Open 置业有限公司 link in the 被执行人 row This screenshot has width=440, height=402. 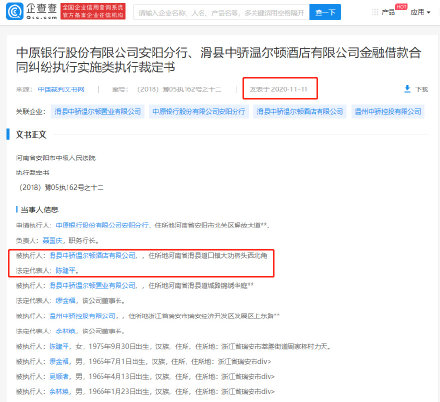click(93, 285)
